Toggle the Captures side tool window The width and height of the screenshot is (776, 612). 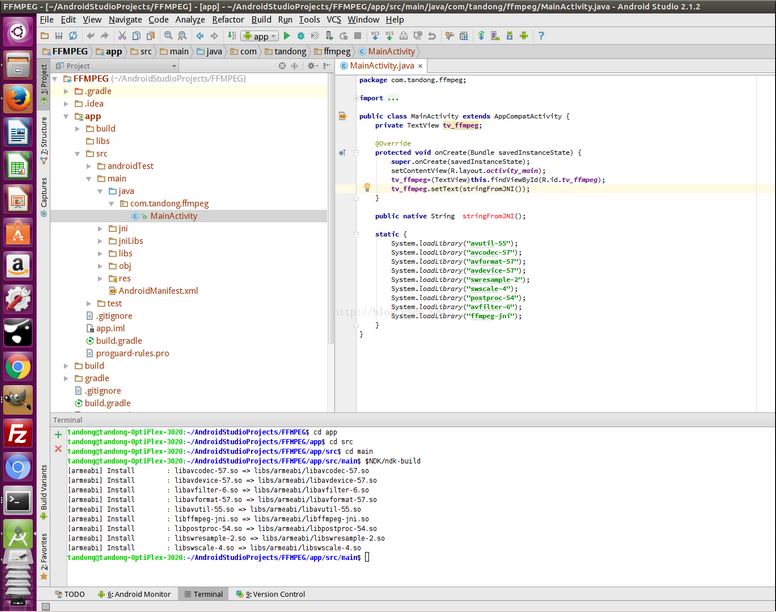click(x=44, y=196)
